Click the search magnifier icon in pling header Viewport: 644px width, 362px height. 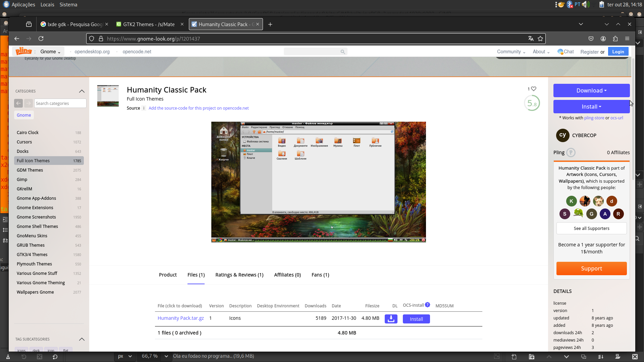point(342,52)
